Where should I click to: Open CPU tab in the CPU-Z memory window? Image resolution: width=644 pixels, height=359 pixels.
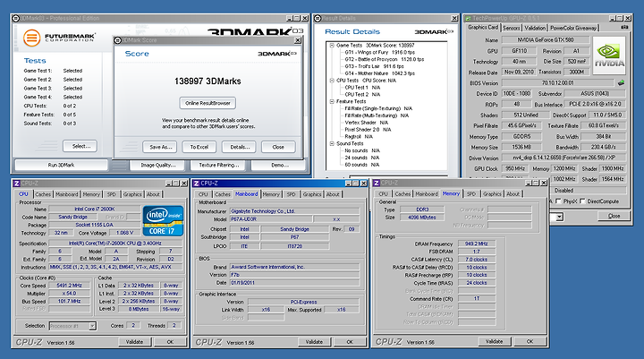383,193
